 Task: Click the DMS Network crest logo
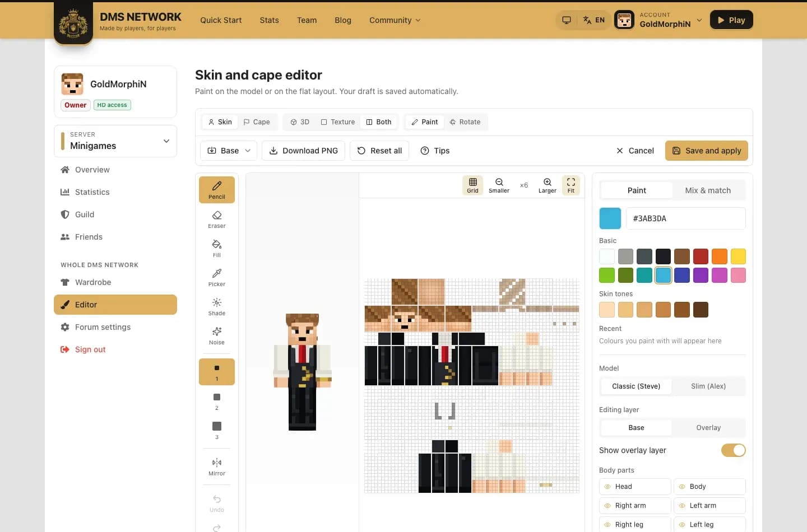click(x=73, y=23)
